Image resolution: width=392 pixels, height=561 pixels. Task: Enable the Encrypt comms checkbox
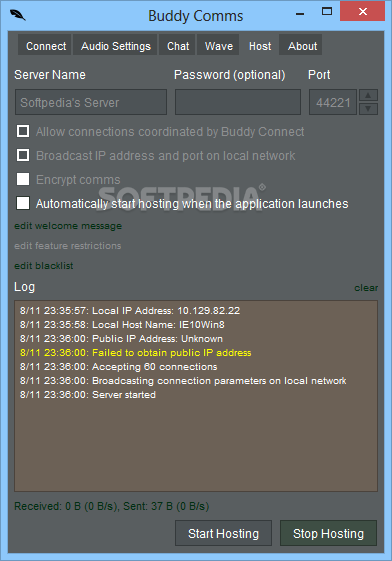(23, 179)
